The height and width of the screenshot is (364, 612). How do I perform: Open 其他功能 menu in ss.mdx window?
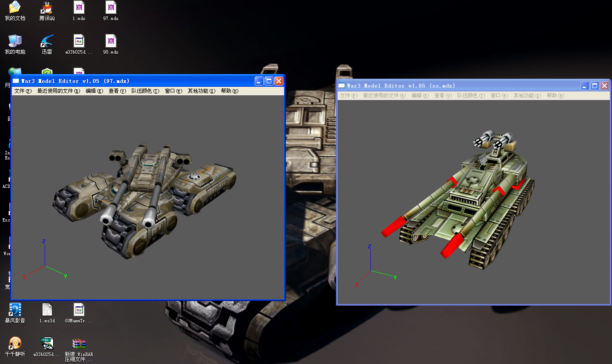(527, 96)
